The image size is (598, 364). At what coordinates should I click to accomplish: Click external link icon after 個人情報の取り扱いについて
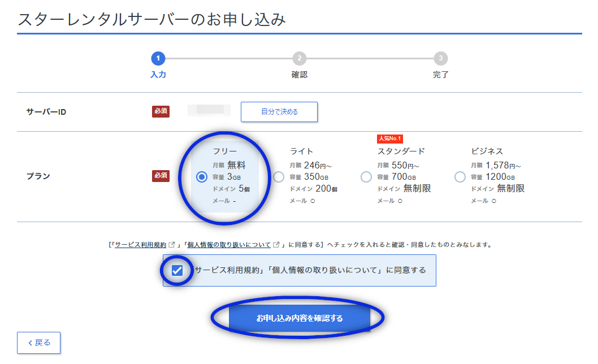click(x=276, y=245)
